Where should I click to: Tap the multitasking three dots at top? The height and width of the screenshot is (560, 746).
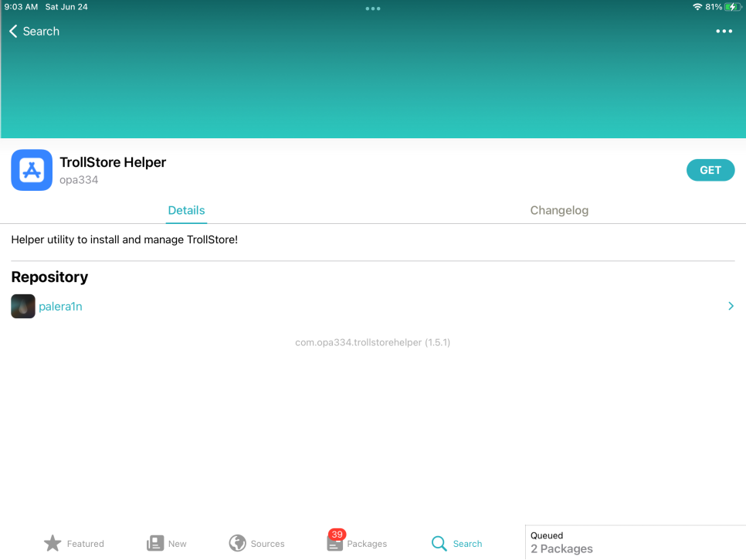click(372, 8)
